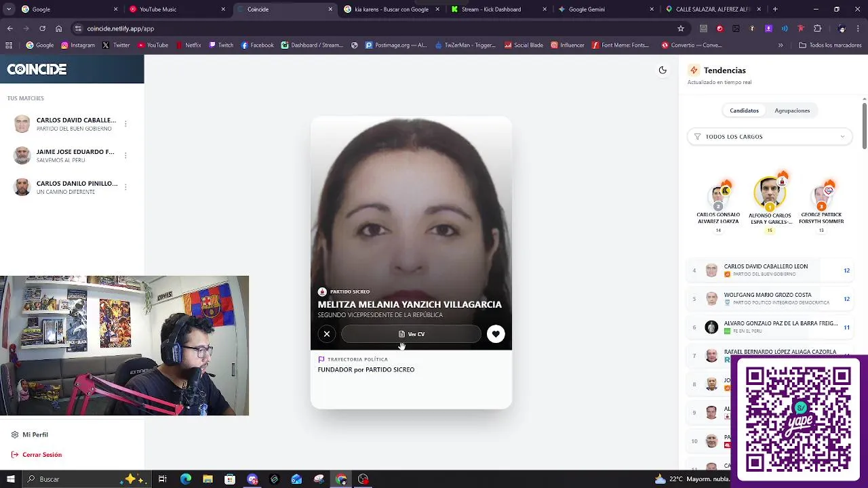The width and height of the screenshot is (868, 488).
Task: Open Todos los marcadores folder
Action: (830, 45)
